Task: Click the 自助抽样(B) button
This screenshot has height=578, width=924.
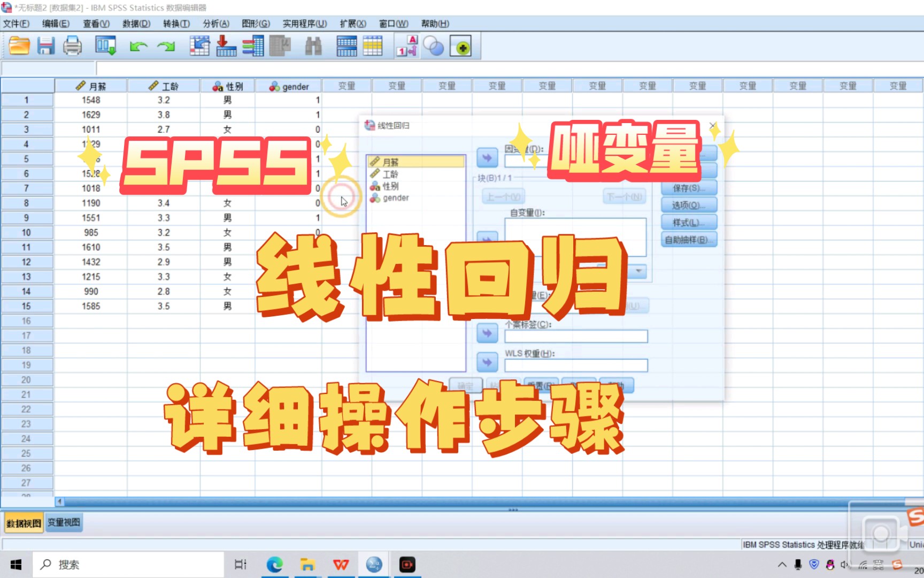Action: click(x=689, y=240)
